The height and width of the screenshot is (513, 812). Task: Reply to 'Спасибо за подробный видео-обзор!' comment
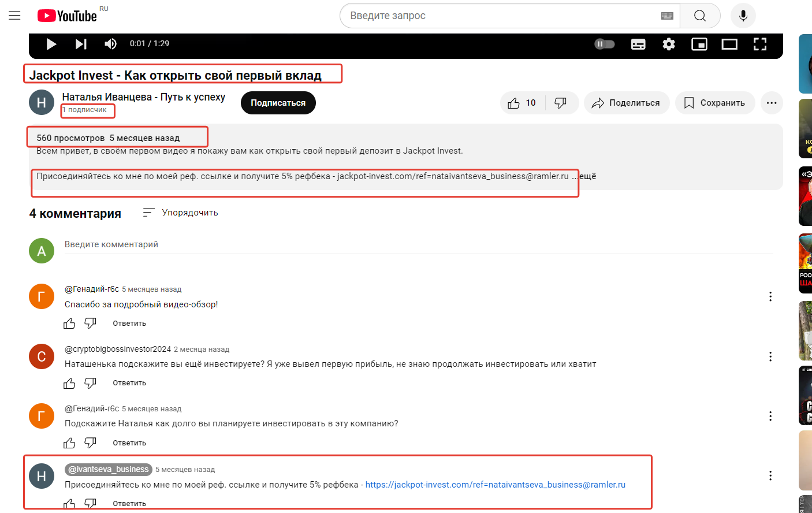pos(129,324)
